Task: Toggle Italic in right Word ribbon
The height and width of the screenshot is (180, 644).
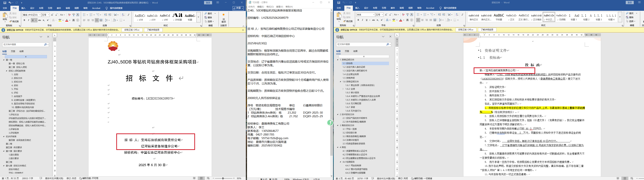Action: click(x=362, y=20)
